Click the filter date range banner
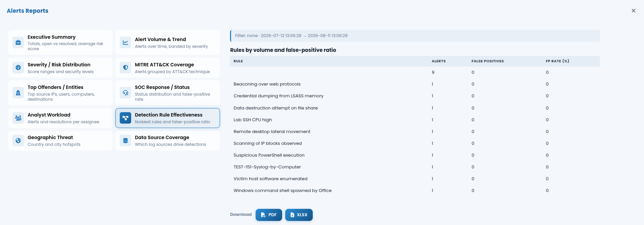 click(x=415, y=36)
